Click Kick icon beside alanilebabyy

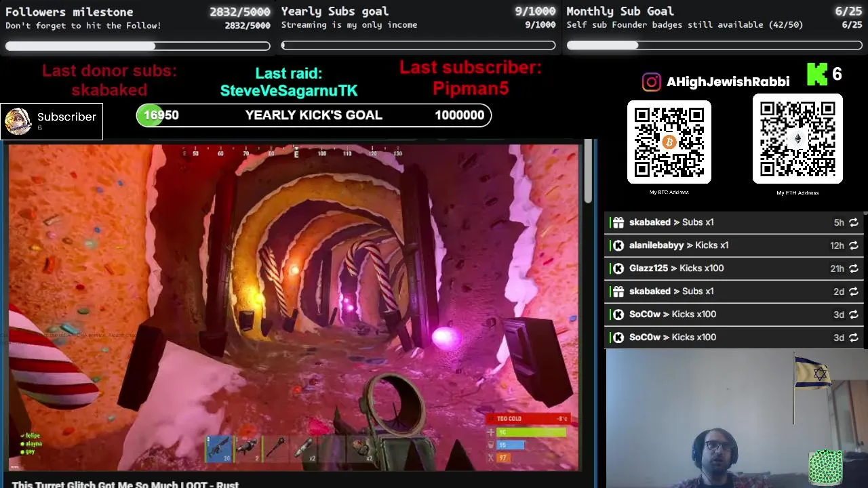point(618,245)
